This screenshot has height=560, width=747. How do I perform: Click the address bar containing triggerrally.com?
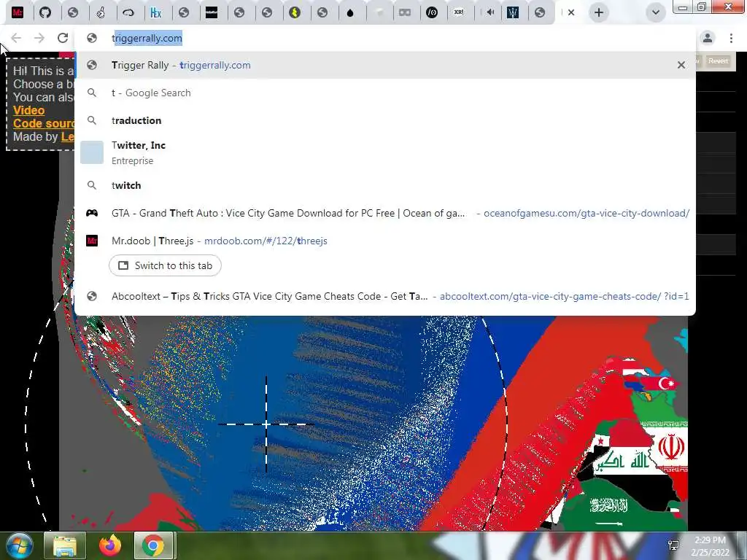385,38
